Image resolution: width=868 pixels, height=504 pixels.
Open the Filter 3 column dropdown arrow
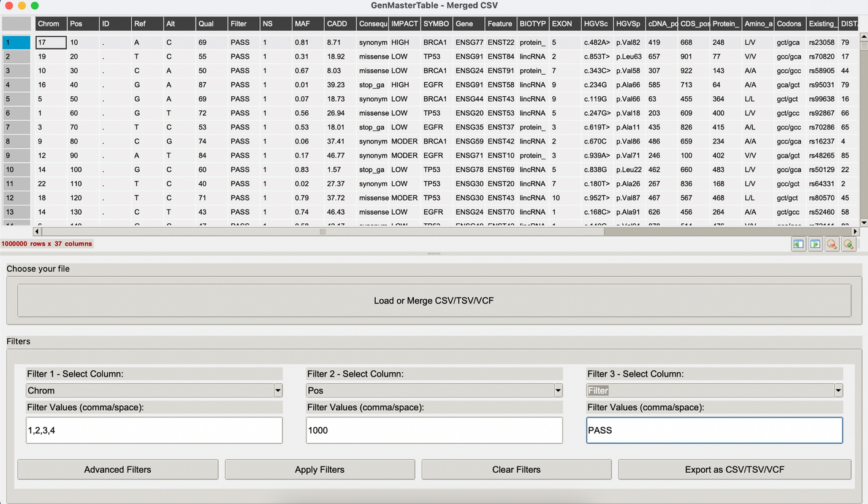tap(838, 391)
